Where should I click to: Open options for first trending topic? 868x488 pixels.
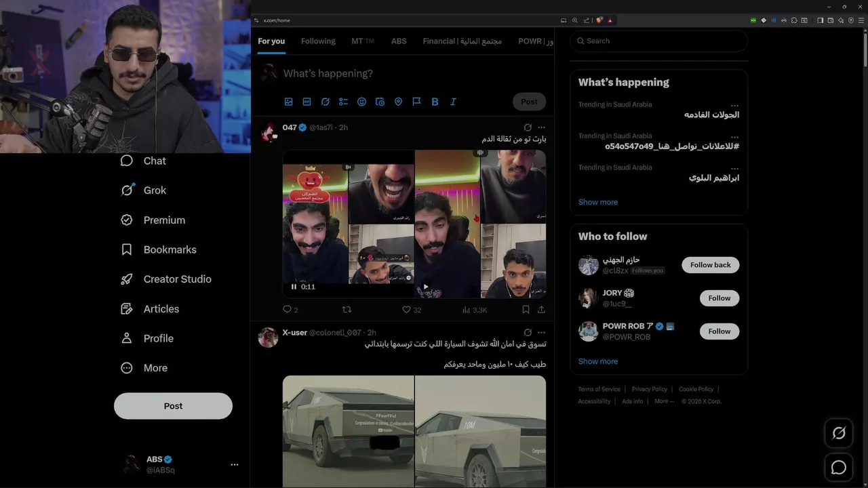click(x=734, y=105)
